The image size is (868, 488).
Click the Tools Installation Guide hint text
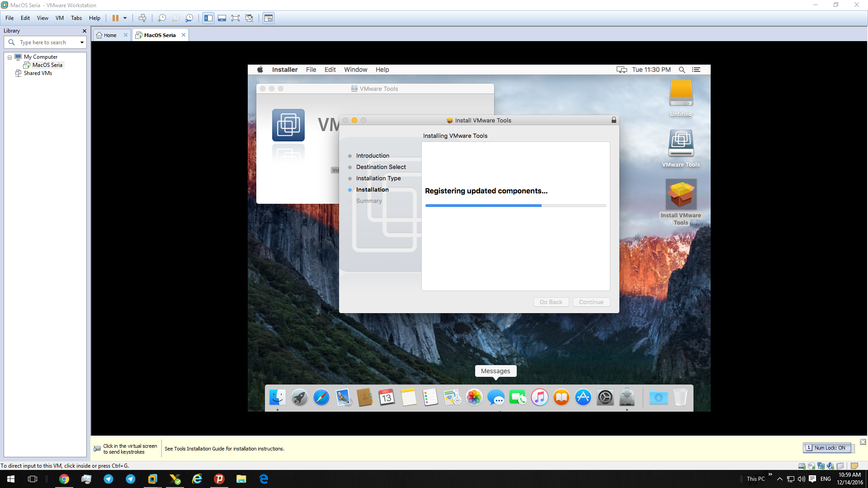pyautogui.click(x=224, y=449)
